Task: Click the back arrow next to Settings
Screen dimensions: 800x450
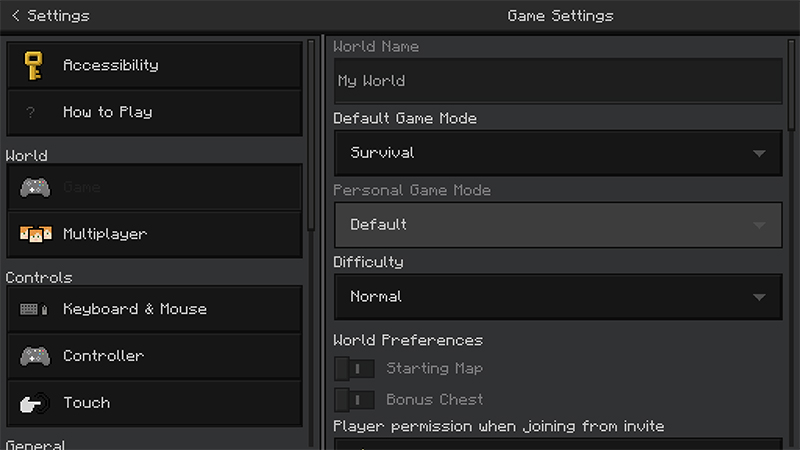Action: tap(15, 16)
